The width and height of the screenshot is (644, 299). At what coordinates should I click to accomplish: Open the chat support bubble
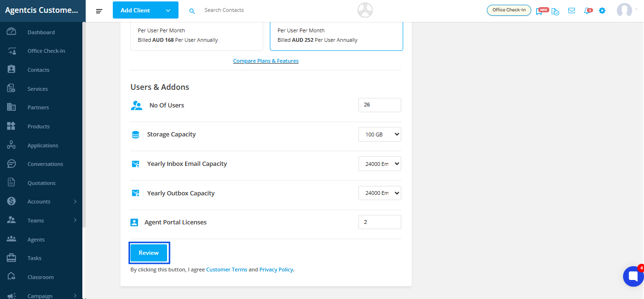(x=633, y=276)
